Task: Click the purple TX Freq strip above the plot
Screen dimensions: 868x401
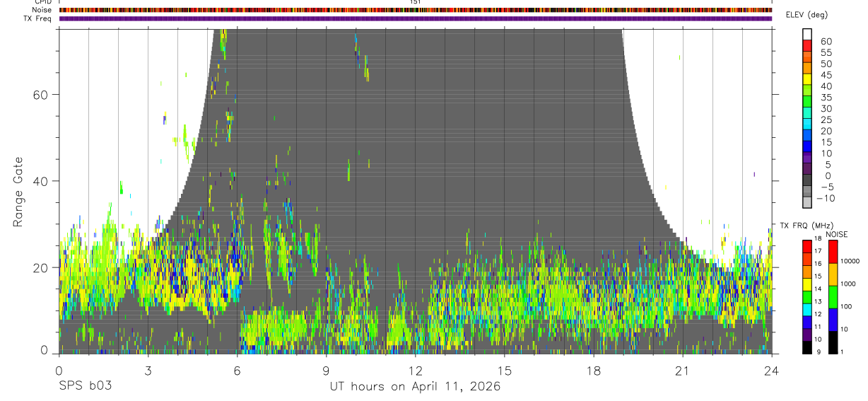Action: 415,18
